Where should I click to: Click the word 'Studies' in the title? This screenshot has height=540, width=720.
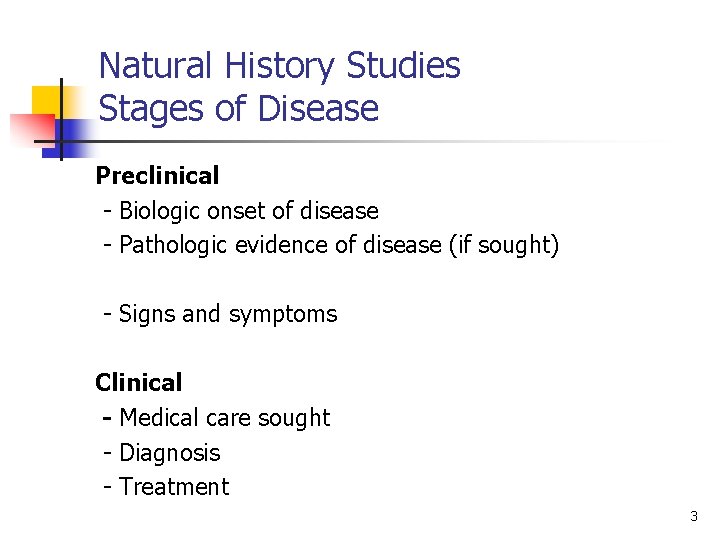[403, 66]
